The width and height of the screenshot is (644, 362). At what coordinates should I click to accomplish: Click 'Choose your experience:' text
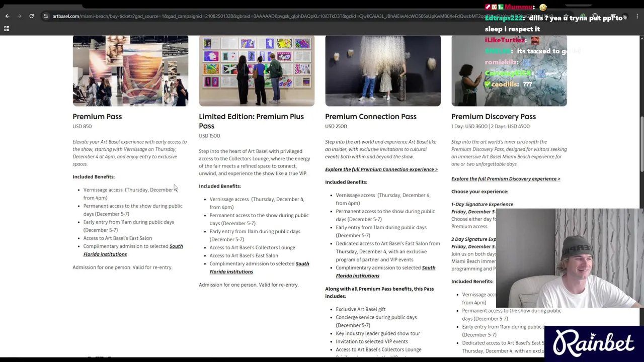click(479, 192)
